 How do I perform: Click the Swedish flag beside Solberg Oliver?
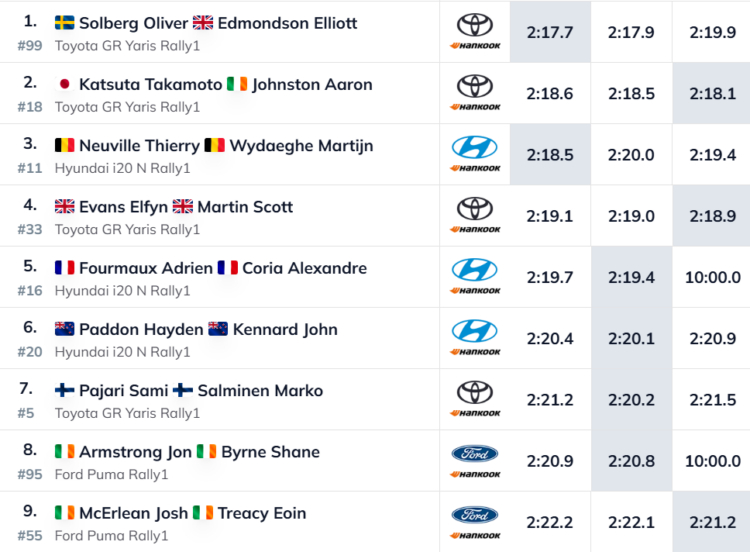click(x=65, y=23)
